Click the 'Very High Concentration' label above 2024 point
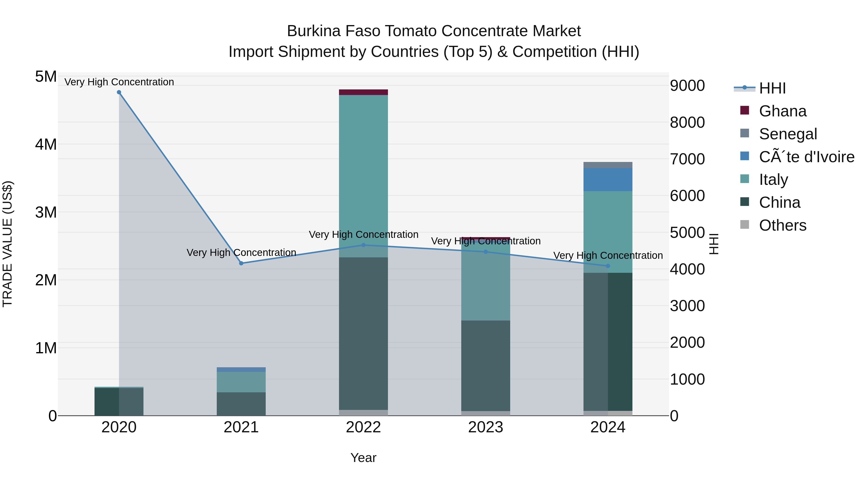The height and width of the screenshot is (488, 868). 608,255
